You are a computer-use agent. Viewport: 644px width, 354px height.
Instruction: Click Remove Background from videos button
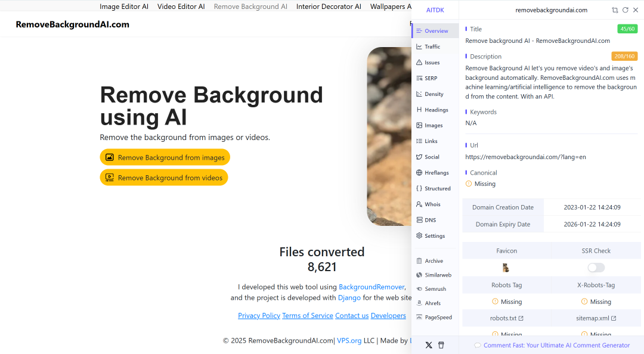click(164, 178)
